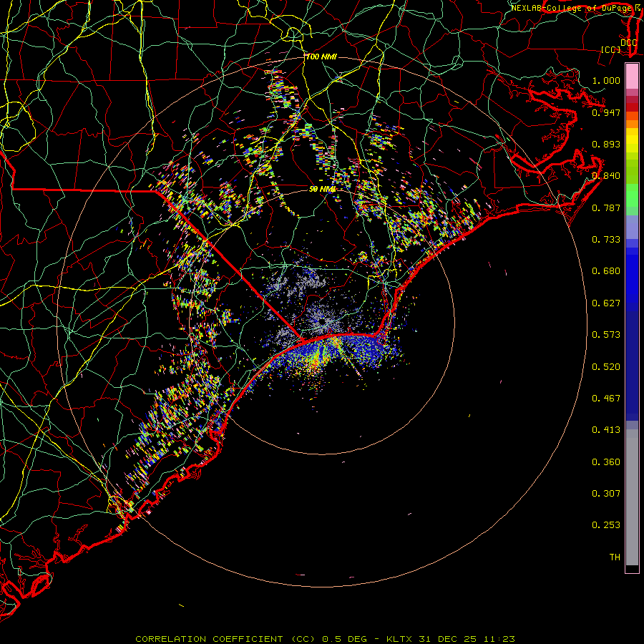Viewport: 644px width, 644px height.
Task: Click the 0.573 legend value
Action: (x=606, y=335)
